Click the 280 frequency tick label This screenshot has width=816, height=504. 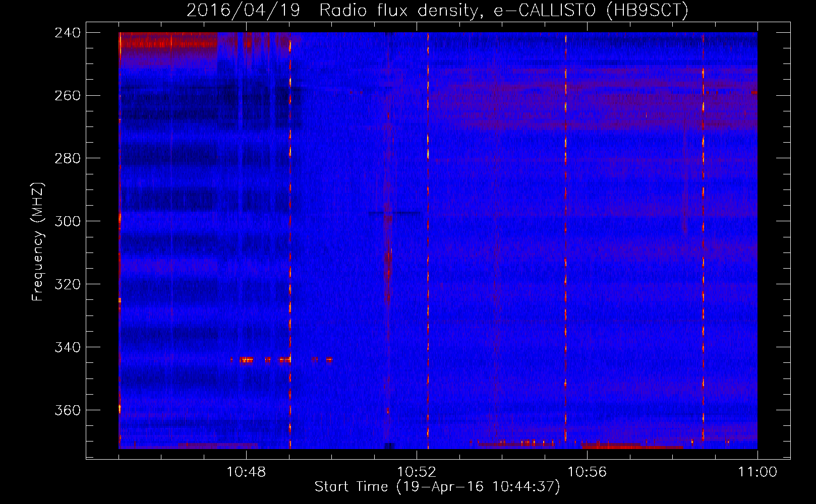68,159
